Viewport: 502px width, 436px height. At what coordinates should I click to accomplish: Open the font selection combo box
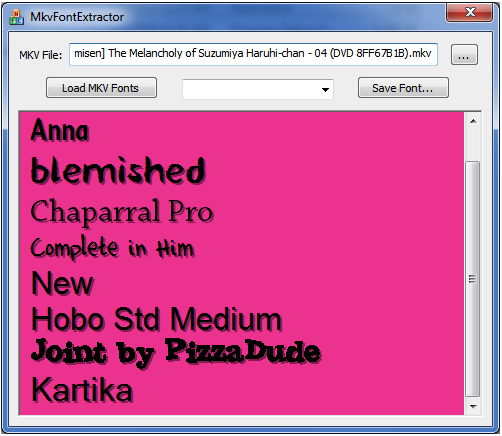258,89
